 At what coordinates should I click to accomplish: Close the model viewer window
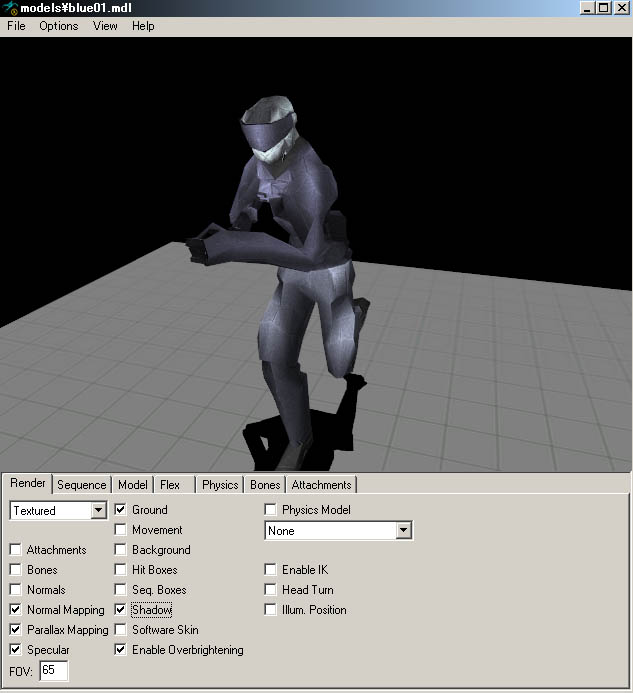(622, 8)
